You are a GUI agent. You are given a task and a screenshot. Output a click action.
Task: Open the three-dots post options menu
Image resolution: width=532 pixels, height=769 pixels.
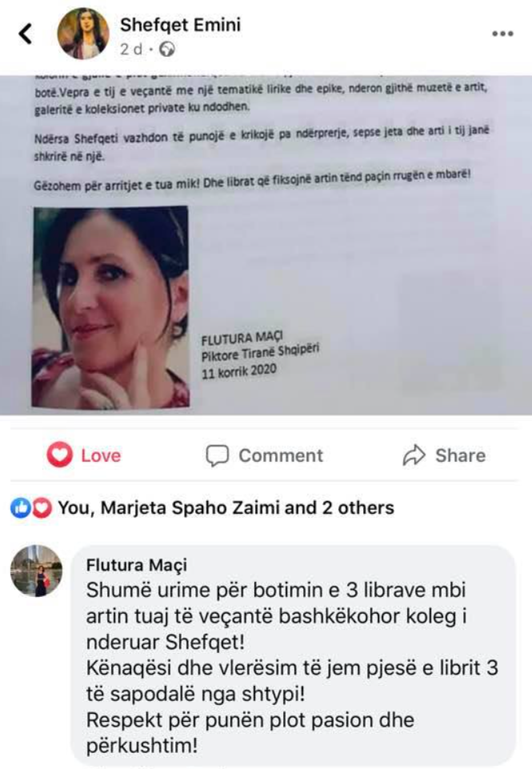tap(502, 34)
